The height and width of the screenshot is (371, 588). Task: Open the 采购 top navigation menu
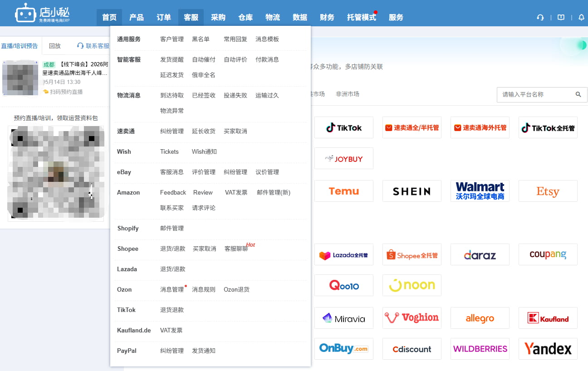click(218, 17)
